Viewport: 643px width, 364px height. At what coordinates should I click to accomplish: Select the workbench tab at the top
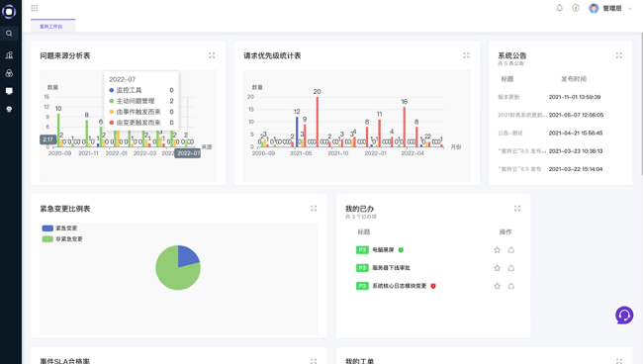pyautogui.click(x=52, y=26)
